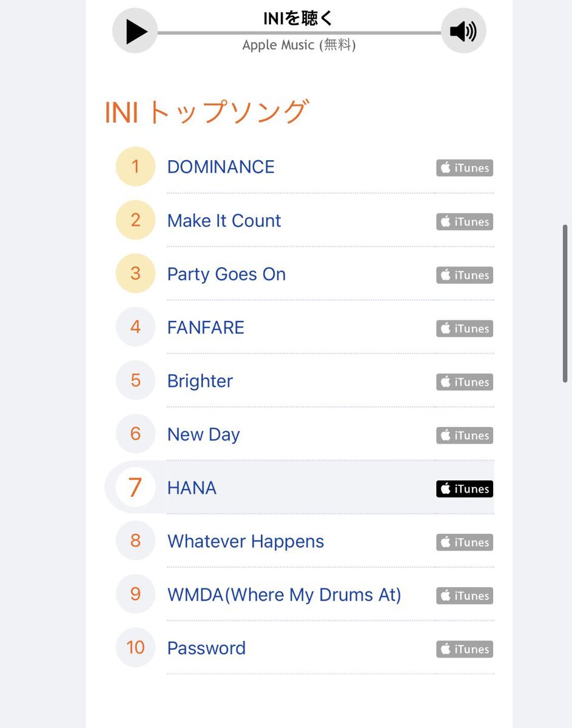
Task: Choose the track New Day
Action: pyautogui.click(x=203, y=434)
